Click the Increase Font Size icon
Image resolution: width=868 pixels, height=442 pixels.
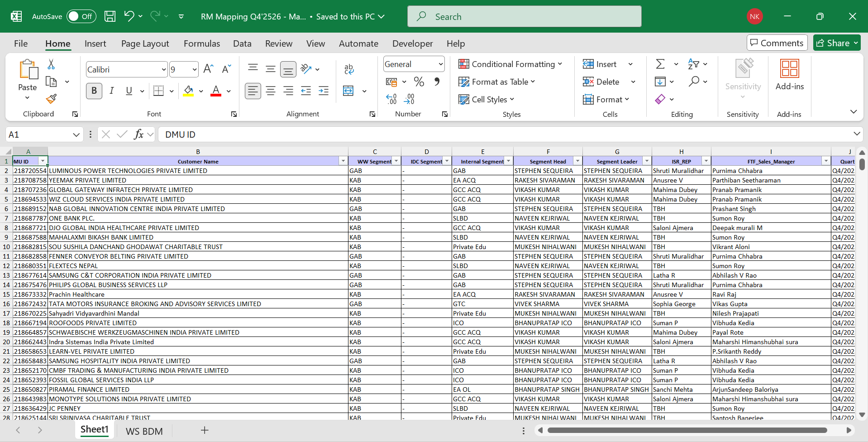[208, 69]
